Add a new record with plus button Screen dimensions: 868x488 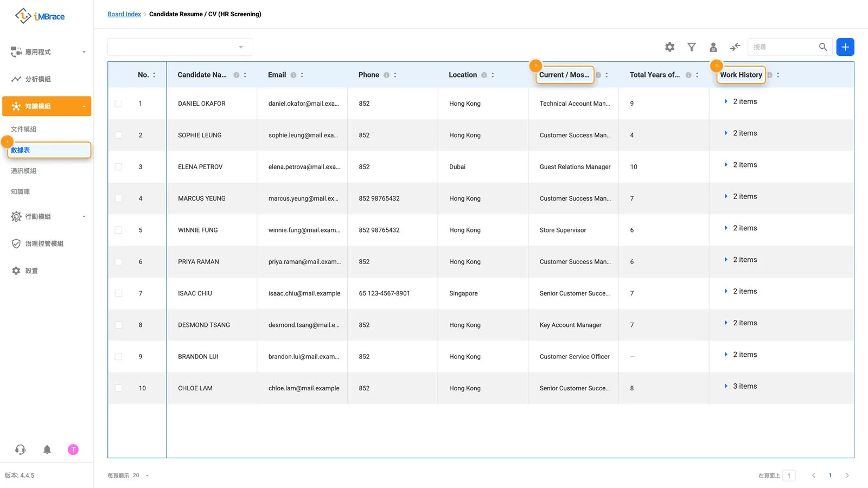[x=845, y=47]
